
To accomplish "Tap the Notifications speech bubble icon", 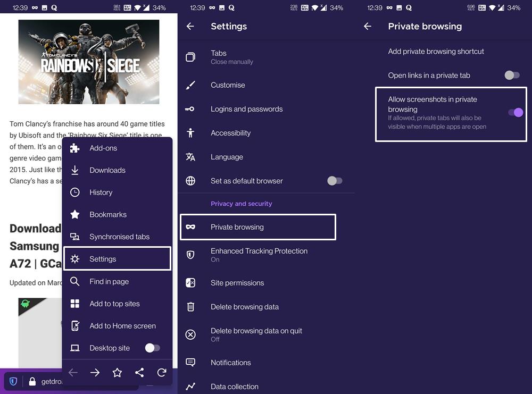I will pyautogui.click(x=190, y=362).
